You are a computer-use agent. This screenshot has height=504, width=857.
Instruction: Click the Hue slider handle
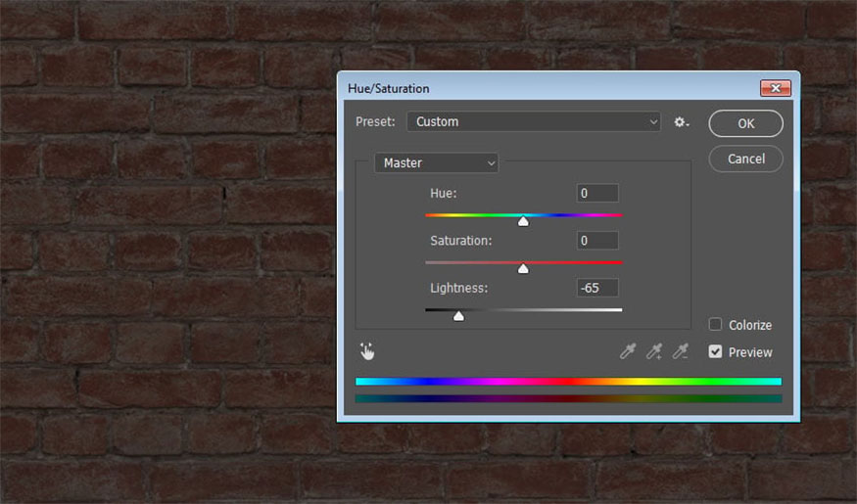[x=523, y=221]
